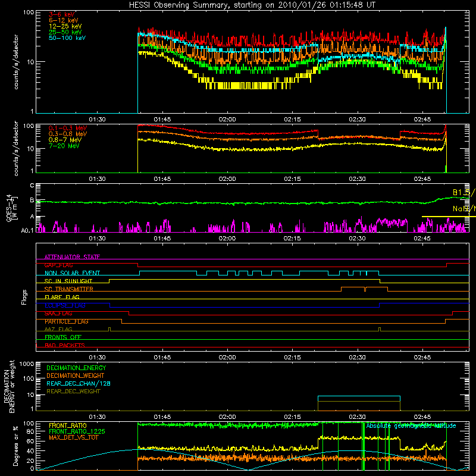Click the DECIMATION_WEIGHT legend entry
Screen dimensions: 476x476
coord(76,375)
